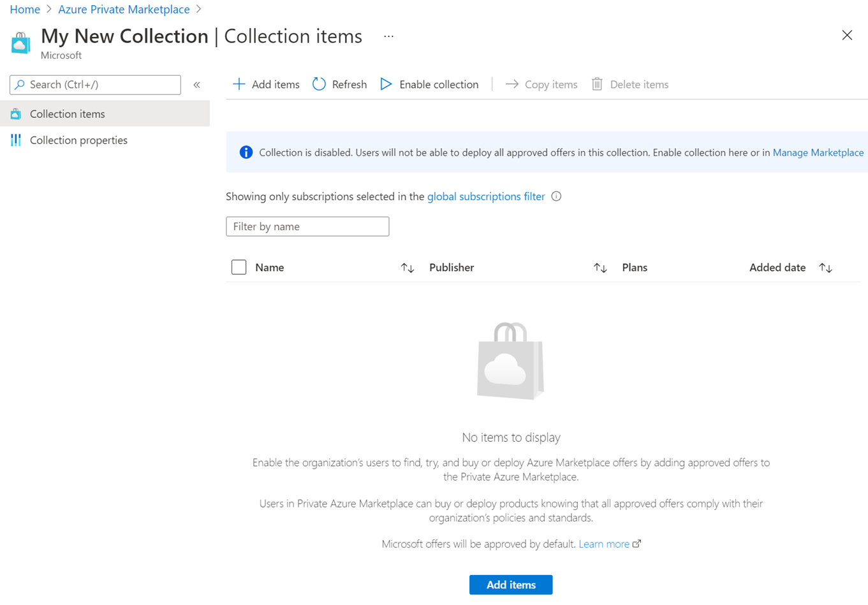868x605 pixels.
Task: Open Collection properties in sidebar
Action: (x=105, y=140)
